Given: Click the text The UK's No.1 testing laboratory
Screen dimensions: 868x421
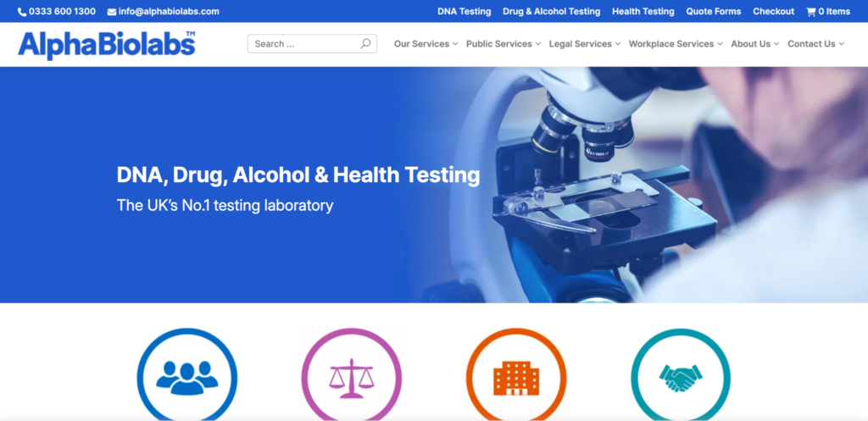Looking at the screenshot, I should click(x=225, y=205).
